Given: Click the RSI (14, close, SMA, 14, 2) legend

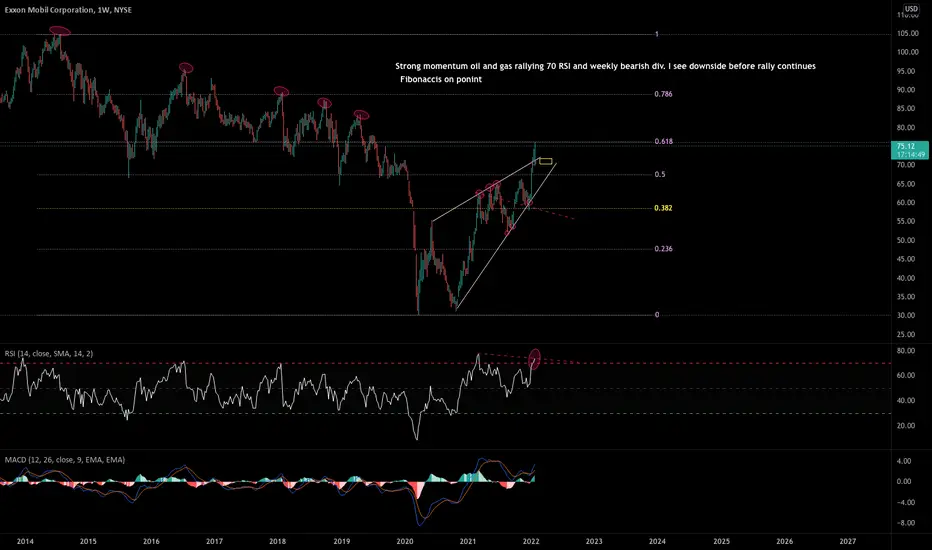Looking at the screenshot, I should pos(49,353).
